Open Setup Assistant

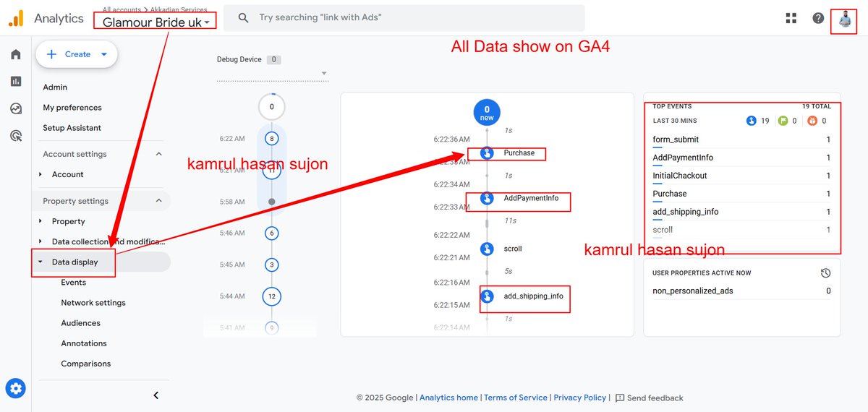coord(72,128)
